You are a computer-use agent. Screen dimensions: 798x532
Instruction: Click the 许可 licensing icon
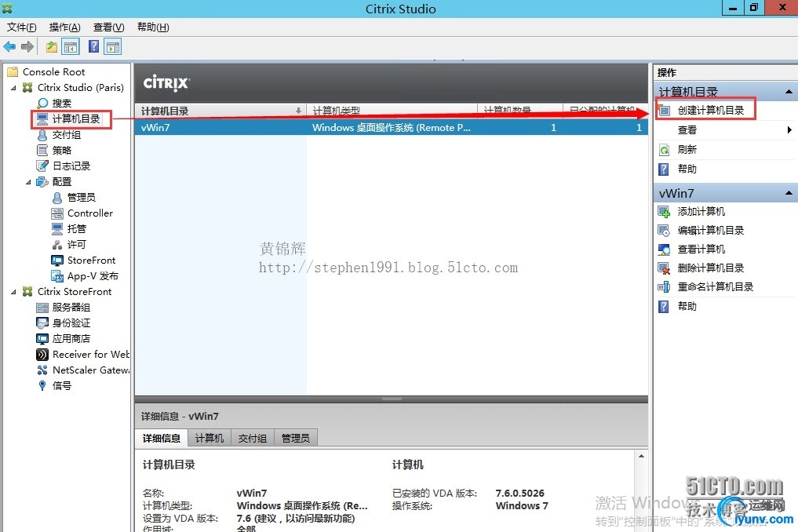[x=57, y=245]
